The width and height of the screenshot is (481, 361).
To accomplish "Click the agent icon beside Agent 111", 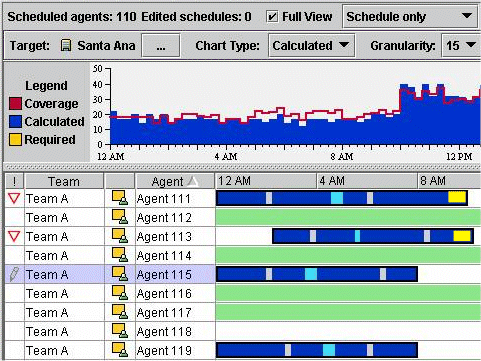I will pos(120,198).
